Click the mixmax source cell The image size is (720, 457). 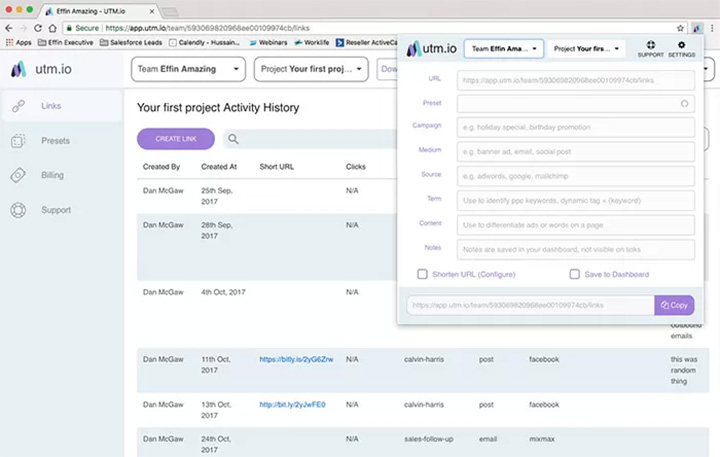pos(542,439)
